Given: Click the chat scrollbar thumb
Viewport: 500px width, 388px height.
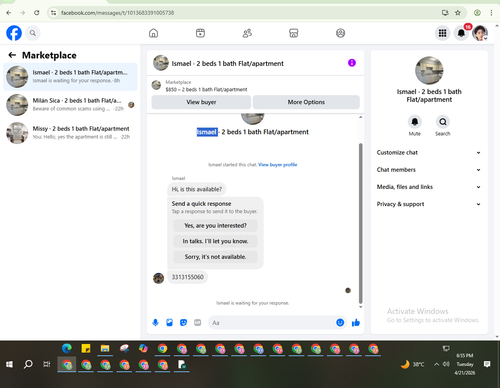Looking at the screenshot, I should click(x=360, y=223).
